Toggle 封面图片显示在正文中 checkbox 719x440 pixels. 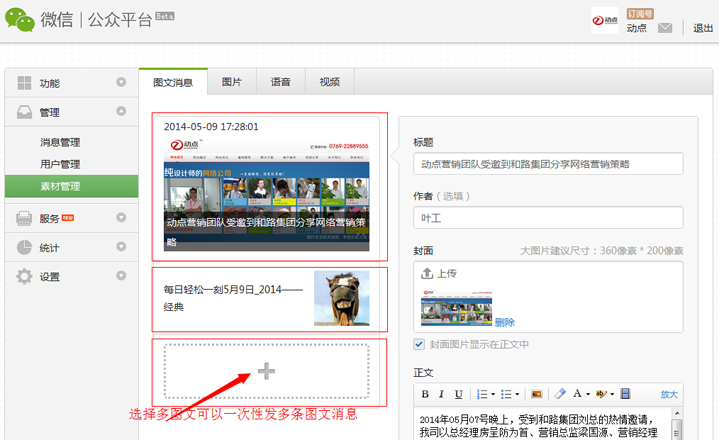420,345
